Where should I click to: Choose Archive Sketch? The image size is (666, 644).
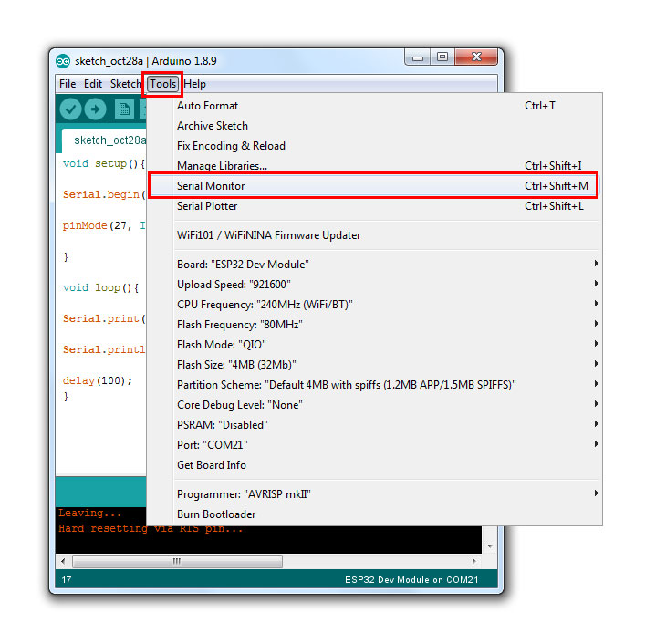[x=375, y=126]
